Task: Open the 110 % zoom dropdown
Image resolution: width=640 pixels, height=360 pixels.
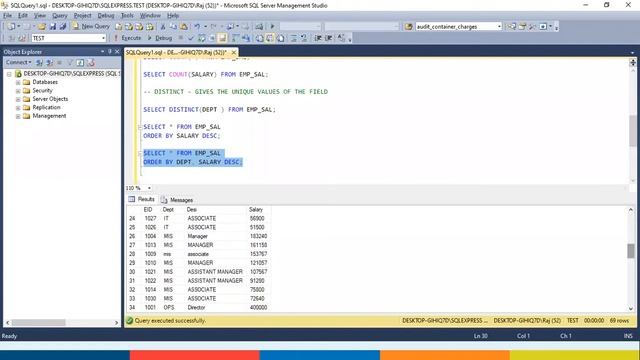Action: (x=149, y=188)
